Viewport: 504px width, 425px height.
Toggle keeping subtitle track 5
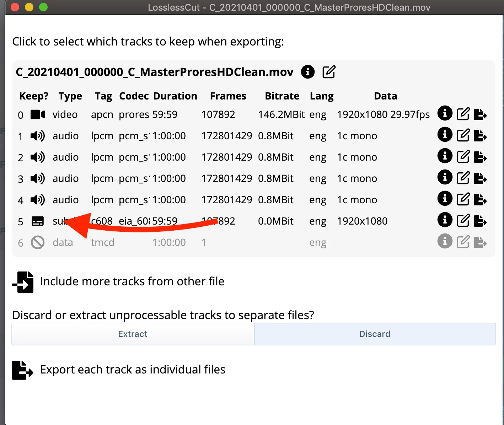(x=38, y=221)
